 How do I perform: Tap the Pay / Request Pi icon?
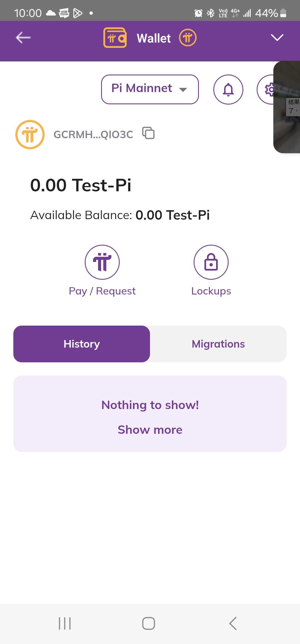pyautogui.click(x=102, y=262)
